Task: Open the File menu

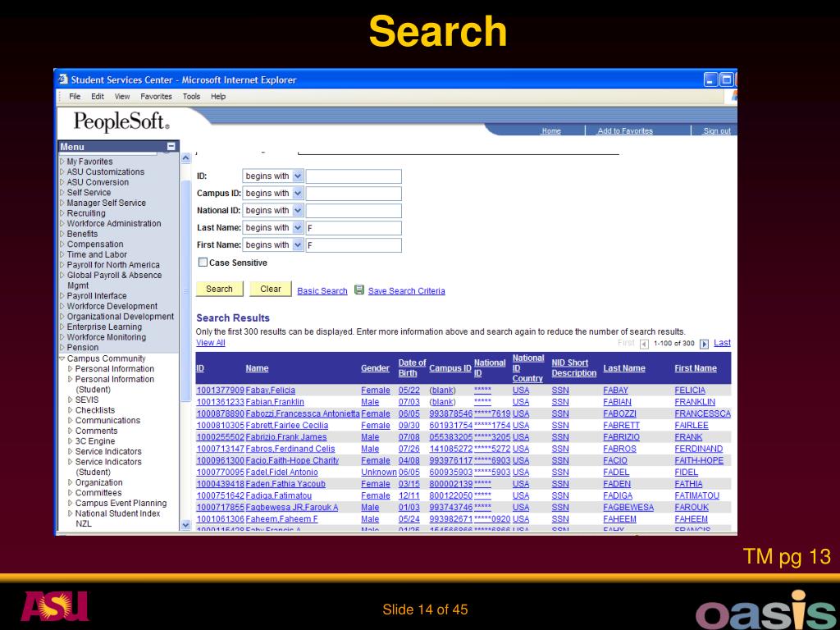Action: (x=75, y=97)
